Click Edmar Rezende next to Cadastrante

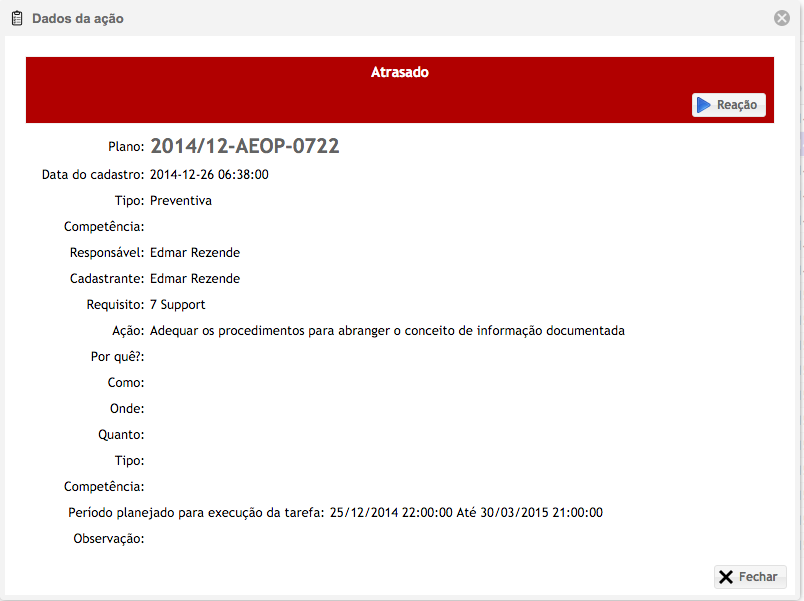[x=195, y=279]
